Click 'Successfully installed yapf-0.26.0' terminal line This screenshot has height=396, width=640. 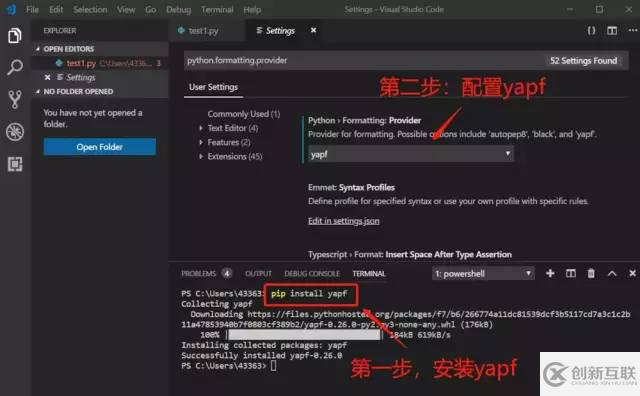[262, 356]
